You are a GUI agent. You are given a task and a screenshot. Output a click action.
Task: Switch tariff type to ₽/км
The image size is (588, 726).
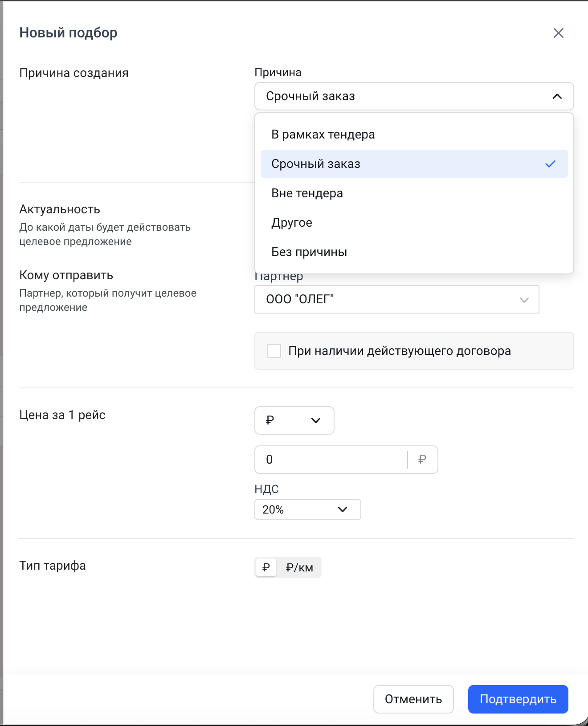coord(299,567)
